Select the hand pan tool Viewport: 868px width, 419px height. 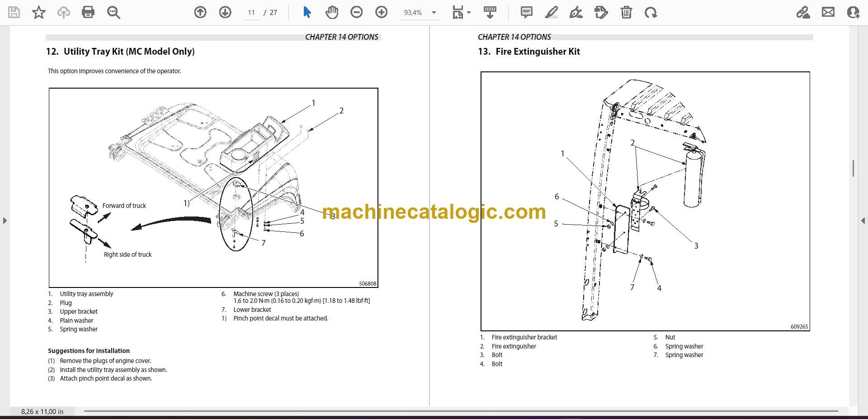pyautogui.click(x=332, y=12)
